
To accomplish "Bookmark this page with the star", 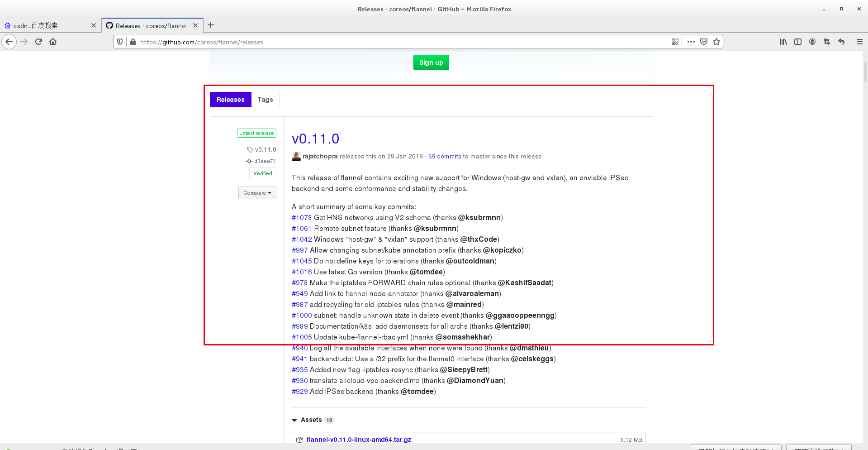I will 716,42.
